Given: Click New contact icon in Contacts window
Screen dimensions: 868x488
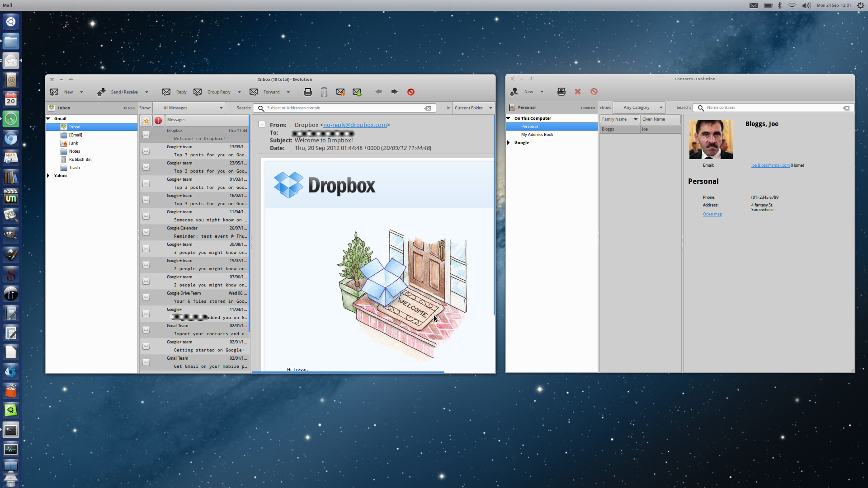Looking at the screenshot, I should click(x=514, y=92).
